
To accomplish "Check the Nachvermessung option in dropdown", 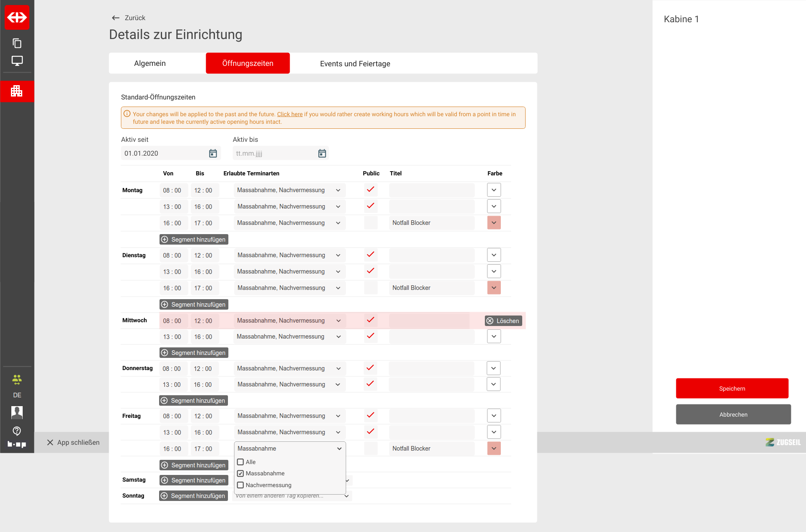I will click(241, 485).
